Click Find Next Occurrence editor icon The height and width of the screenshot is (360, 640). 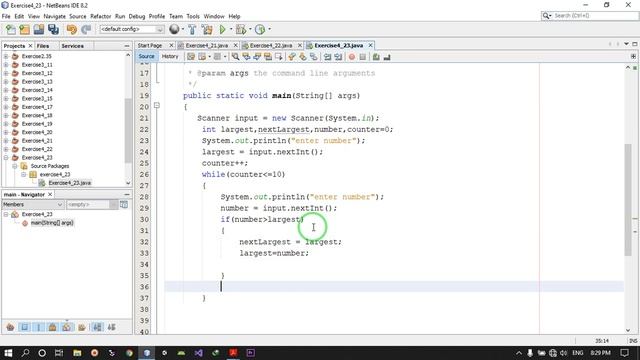257,57
